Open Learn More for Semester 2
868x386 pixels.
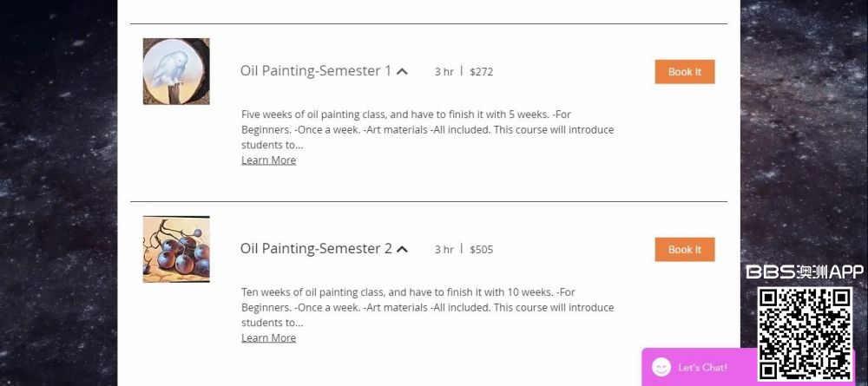(x=268, y=338)
